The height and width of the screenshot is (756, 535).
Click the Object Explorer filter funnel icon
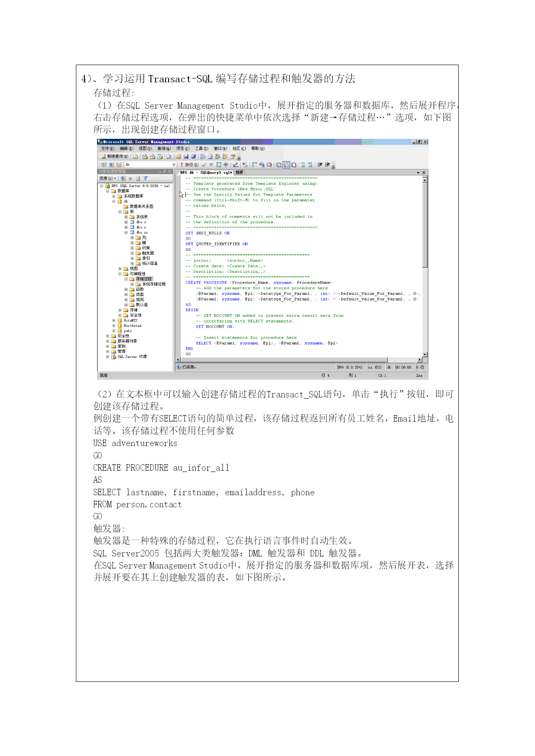145,178
